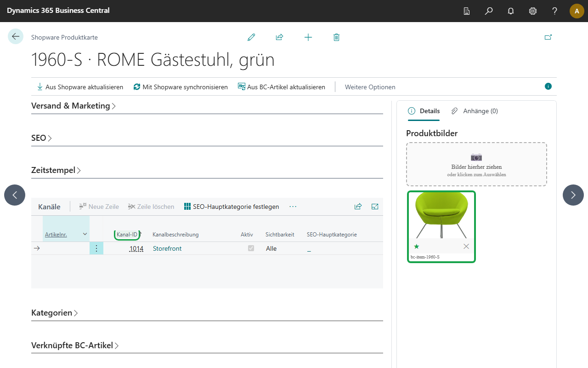Switch to Details tab

point(424,111)
